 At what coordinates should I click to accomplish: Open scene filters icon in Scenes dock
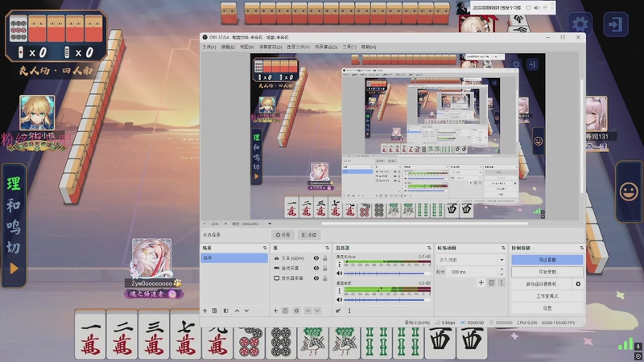225,311
